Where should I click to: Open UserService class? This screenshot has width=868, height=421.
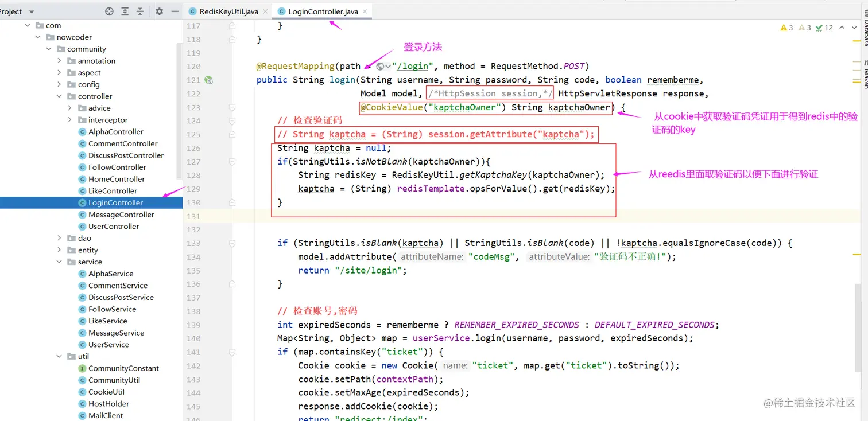coord(108,345)
